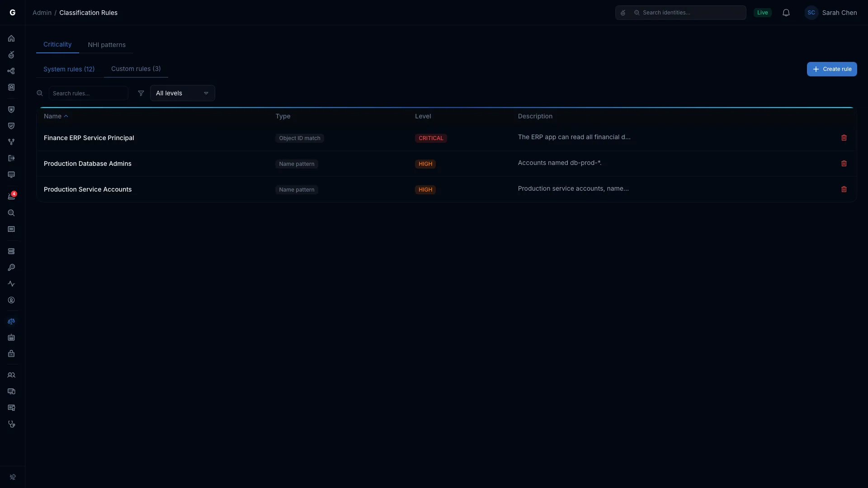Open the users group sidebar icon
Screen dimensions: 868x488
click(x=11, y=375)
